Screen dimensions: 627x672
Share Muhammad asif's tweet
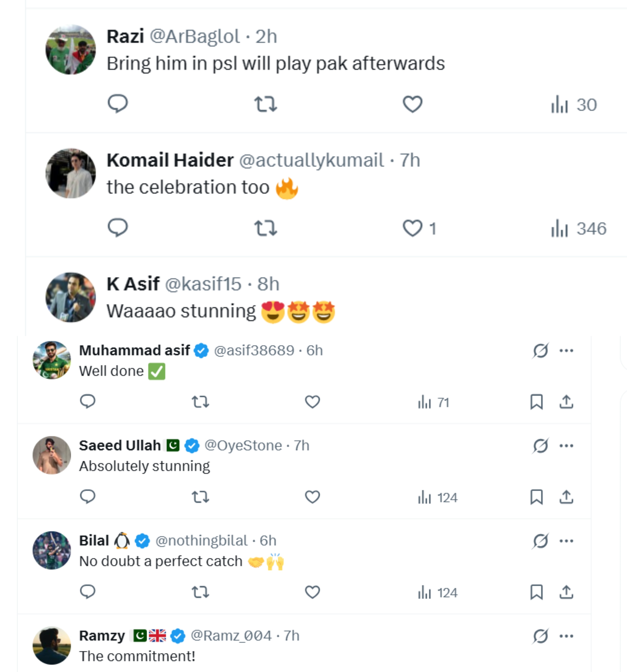(x=566, y=402)
